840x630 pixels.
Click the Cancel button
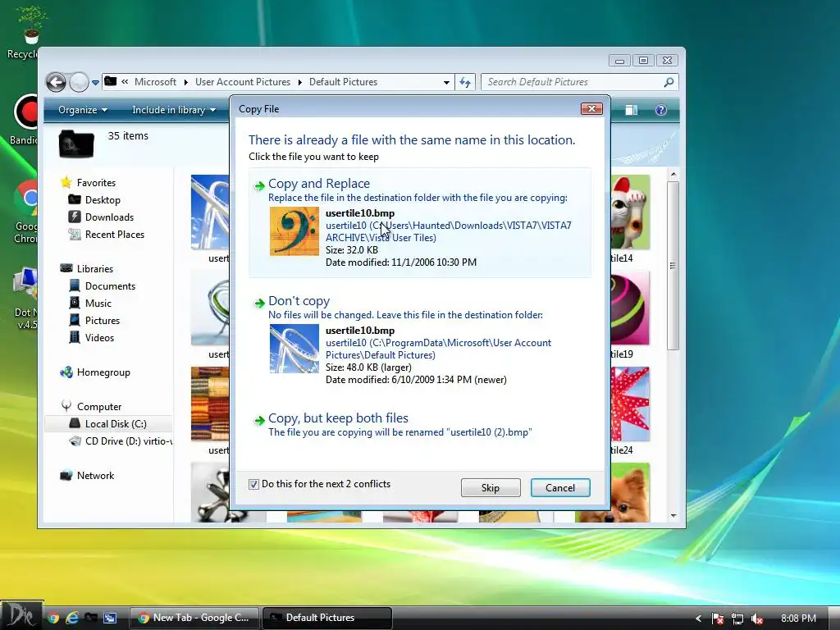pyautogui.click(x=560, y=487)
